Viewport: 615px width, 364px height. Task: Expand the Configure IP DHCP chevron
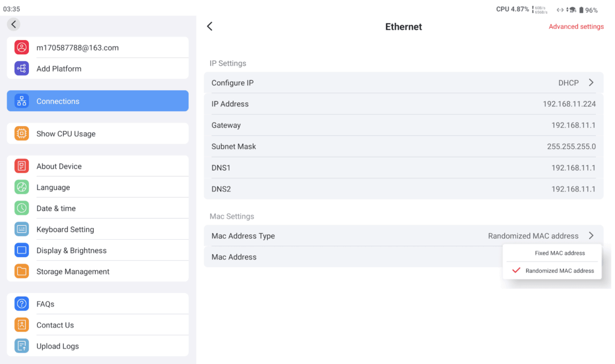tap(591, 83)
